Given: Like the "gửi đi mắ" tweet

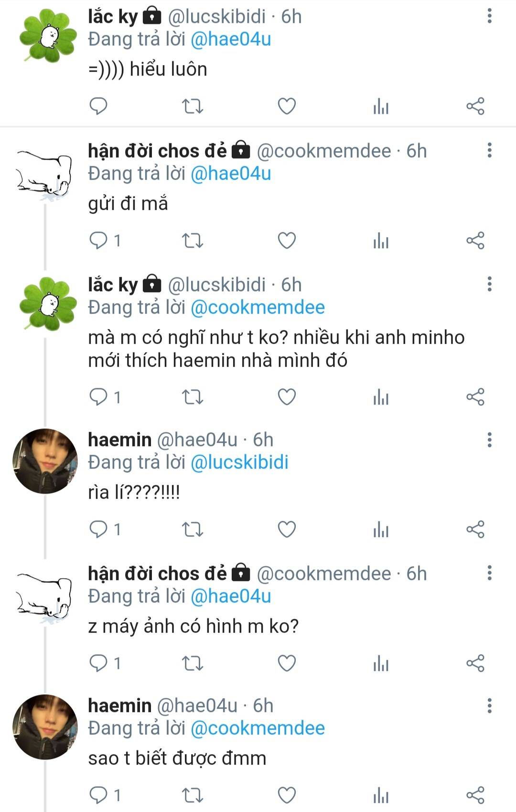Looking at the screenshot, I should (287, 241).
